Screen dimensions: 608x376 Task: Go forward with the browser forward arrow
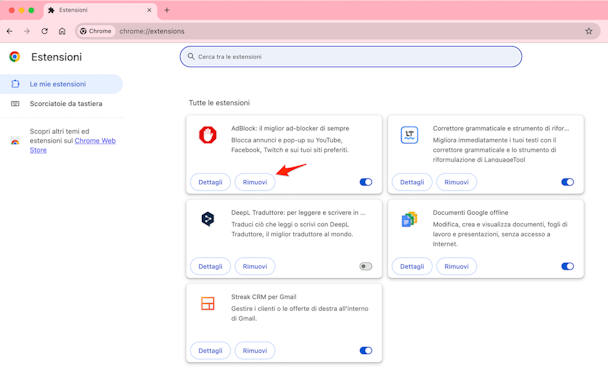click(27, 31)
